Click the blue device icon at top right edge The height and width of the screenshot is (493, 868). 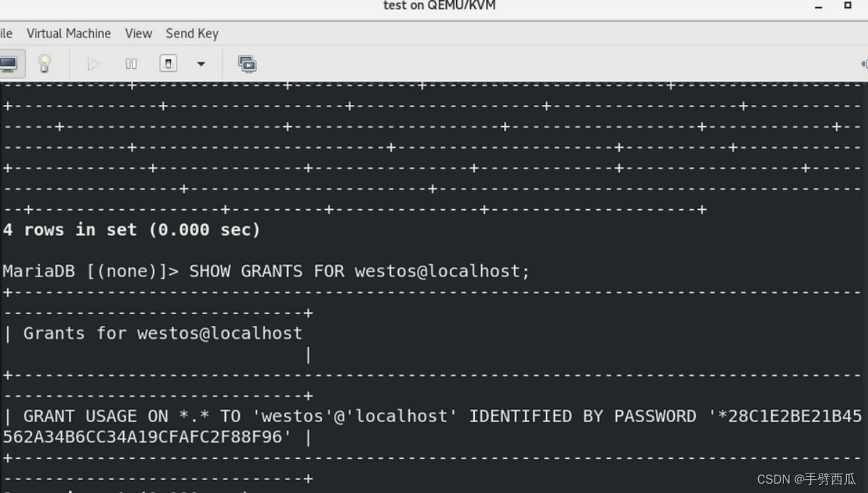pos(863,64)
